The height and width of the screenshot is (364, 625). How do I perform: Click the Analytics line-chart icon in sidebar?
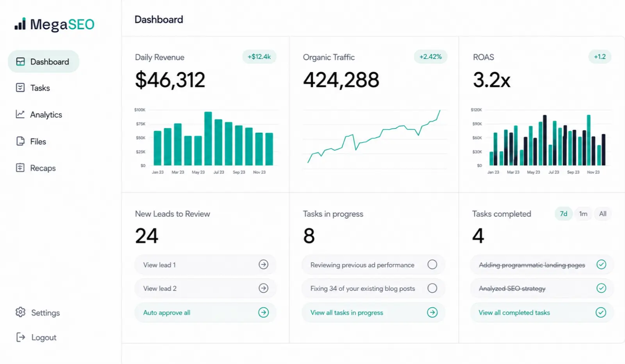tap(20, 114)
